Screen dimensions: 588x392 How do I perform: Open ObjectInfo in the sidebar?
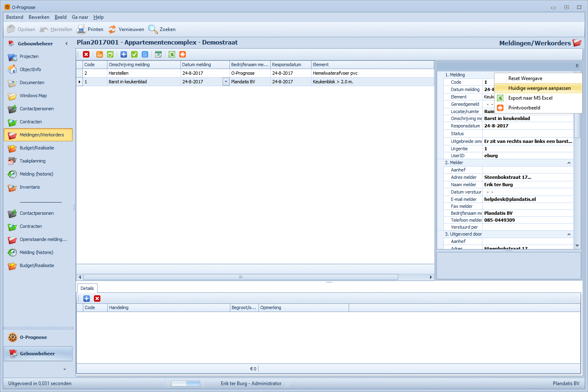30,69
